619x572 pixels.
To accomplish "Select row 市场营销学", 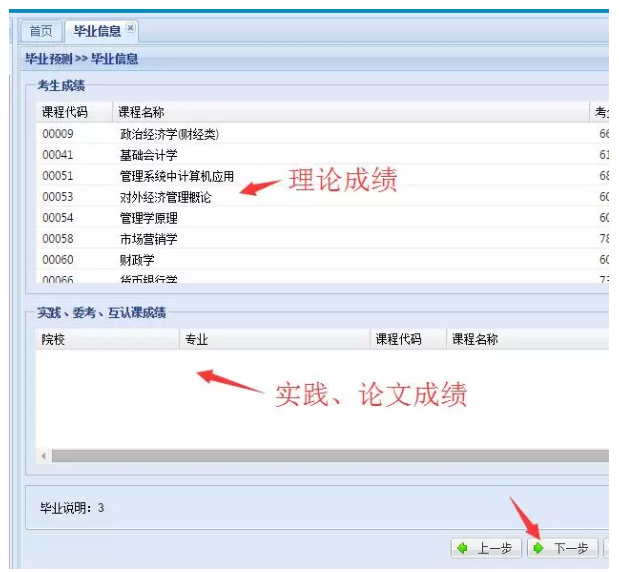I will (322, 238).
